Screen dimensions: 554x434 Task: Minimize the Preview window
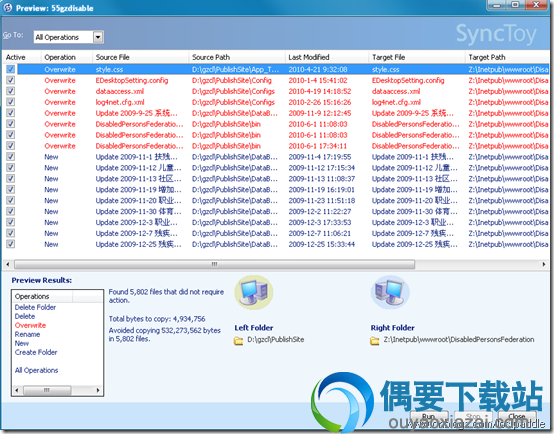496,5
